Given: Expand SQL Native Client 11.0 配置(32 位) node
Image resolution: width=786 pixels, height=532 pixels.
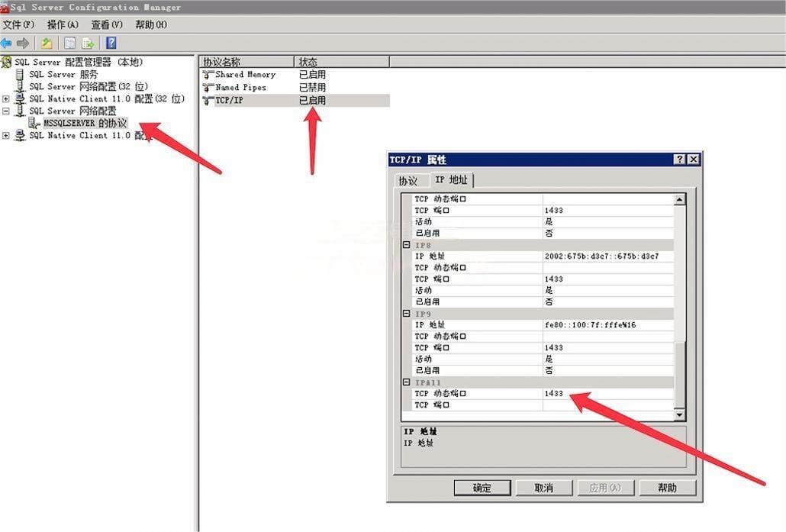Looking at the screenshot, I should click(x=6, y=98).
